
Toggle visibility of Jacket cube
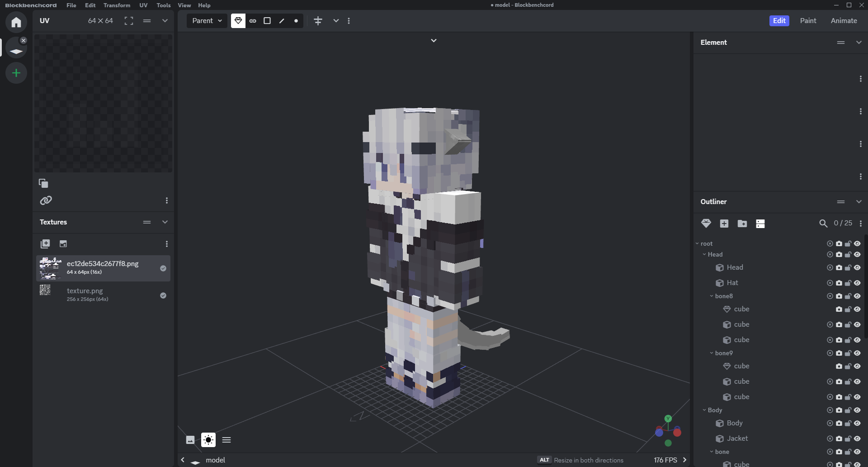857,438
